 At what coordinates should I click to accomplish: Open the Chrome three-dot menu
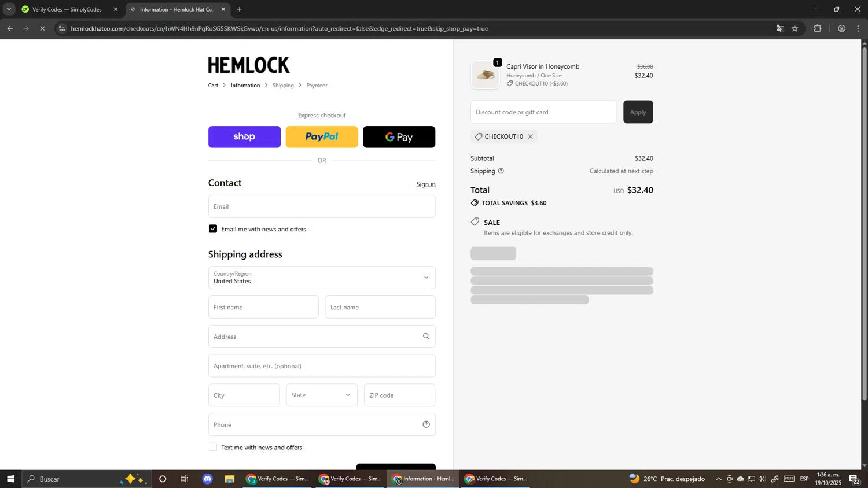(x=859, y=28)
